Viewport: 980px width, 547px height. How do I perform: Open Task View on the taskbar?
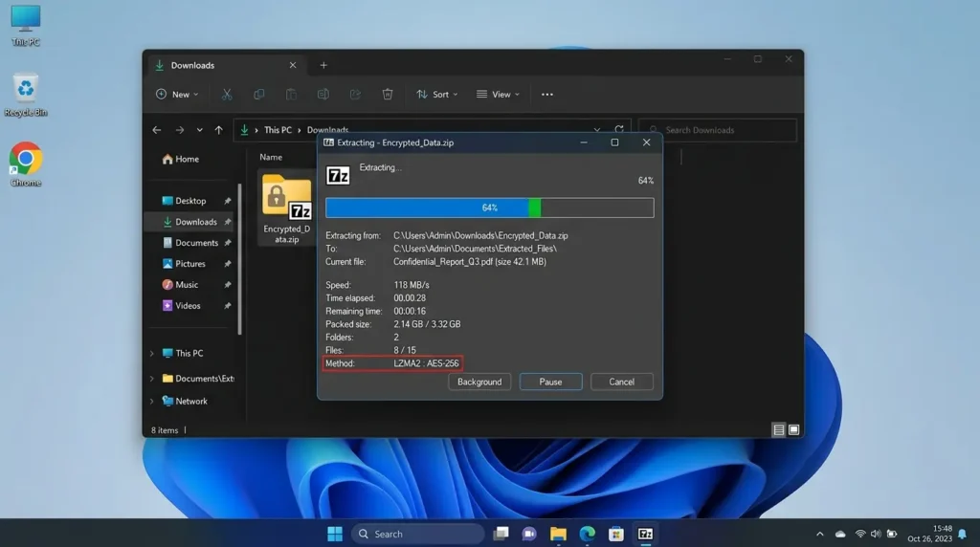pyautogui.click(x=501, y=534)
